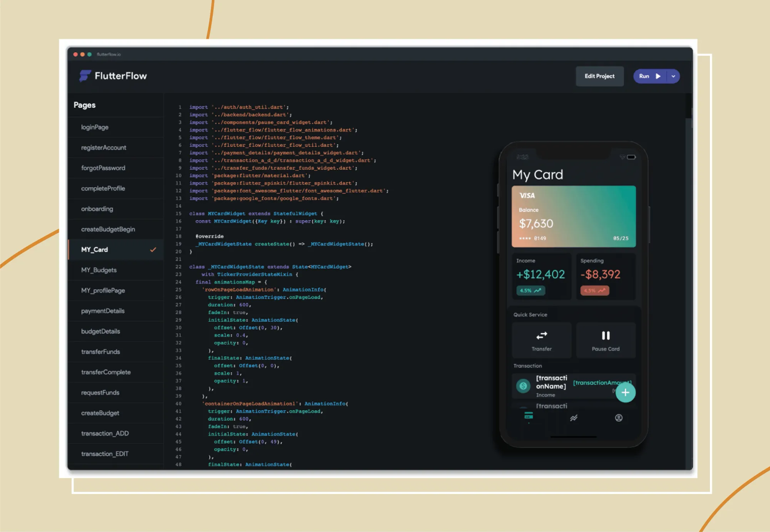Click the Run play icon
Screen dimensions: 770x532
coord(658,76)
